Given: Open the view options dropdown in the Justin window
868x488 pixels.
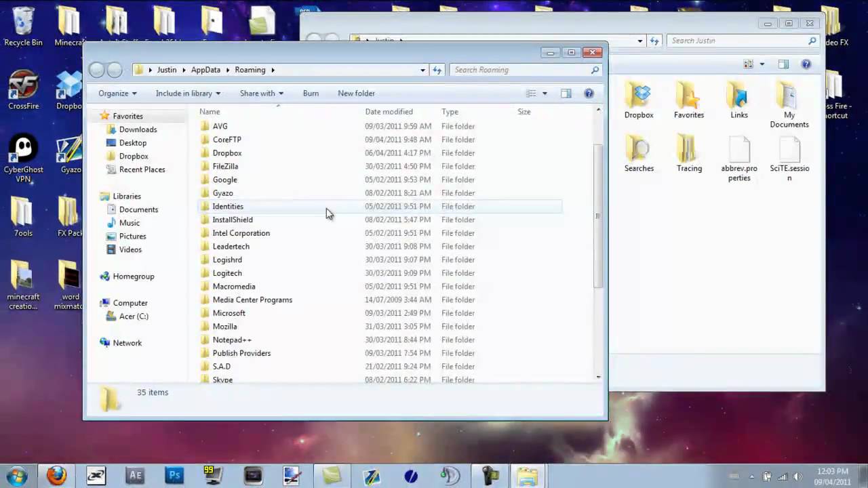Looking at the screenshot, I should 762,64.
